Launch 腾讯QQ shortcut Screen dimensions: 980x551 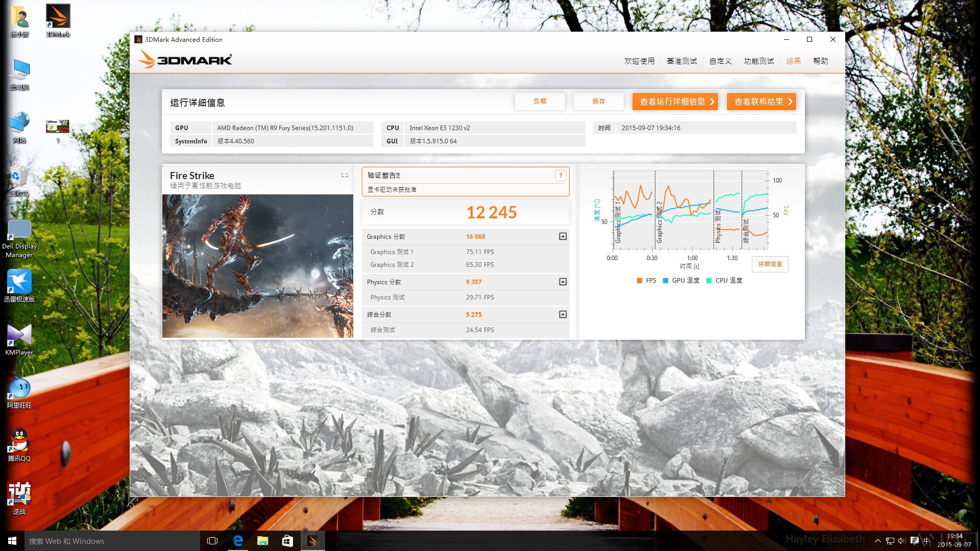(19, 445)
